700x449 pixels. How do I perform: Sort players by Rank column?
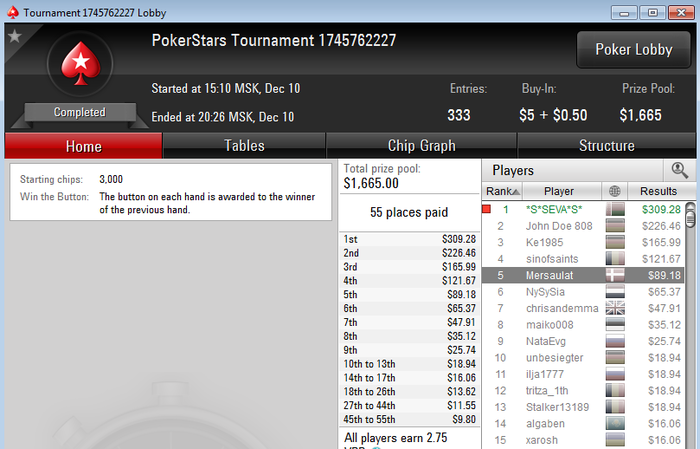(502, 191)
